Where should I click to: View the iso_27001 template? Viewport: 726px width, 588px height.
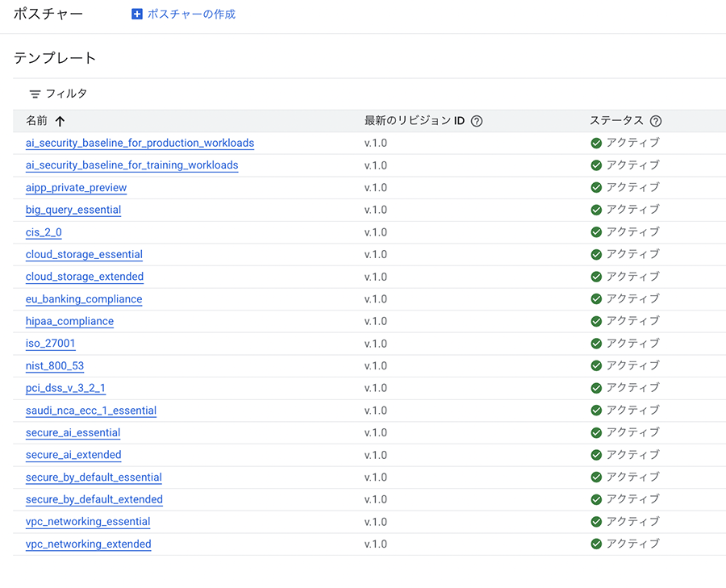pyautogui.click(x=50, y=344)
